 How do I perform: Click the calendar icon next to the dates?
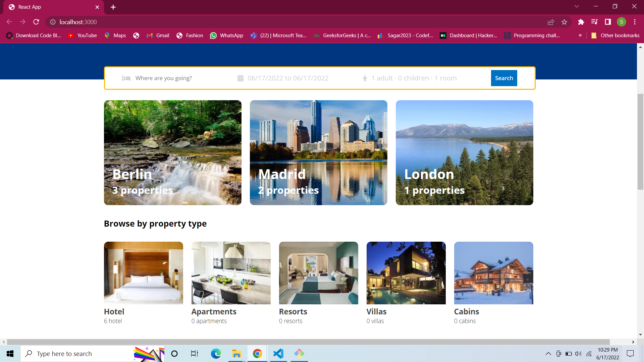click(x=240, y=78)
